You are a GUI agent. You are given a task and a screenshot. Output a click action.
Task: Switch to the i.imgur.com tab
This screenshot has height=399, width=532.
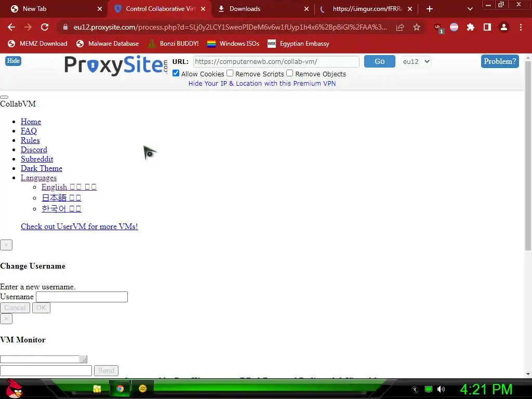pyautogui.click(x=367, y=9)
